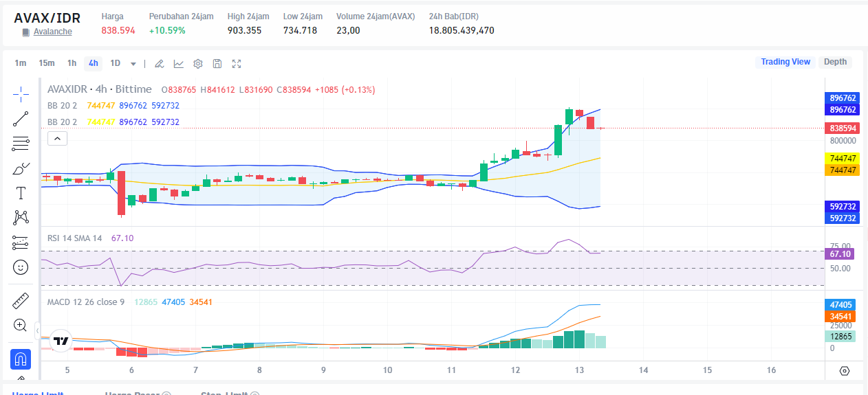Image resolution: width=868 pixels, height=395 pixels.
Task: Select the ruler measure tool
Action: [x=21, y=300]
